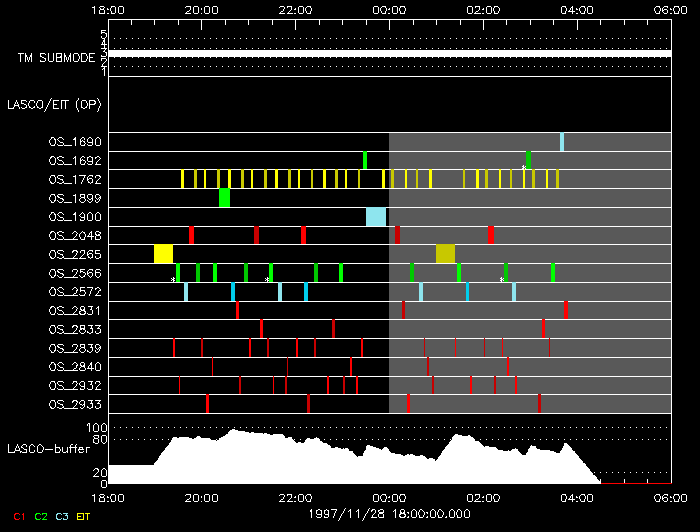This screenshot has height=532, width=700.
Task: Click the cyan marker in OS_1690 row
Action: (562, 142)
